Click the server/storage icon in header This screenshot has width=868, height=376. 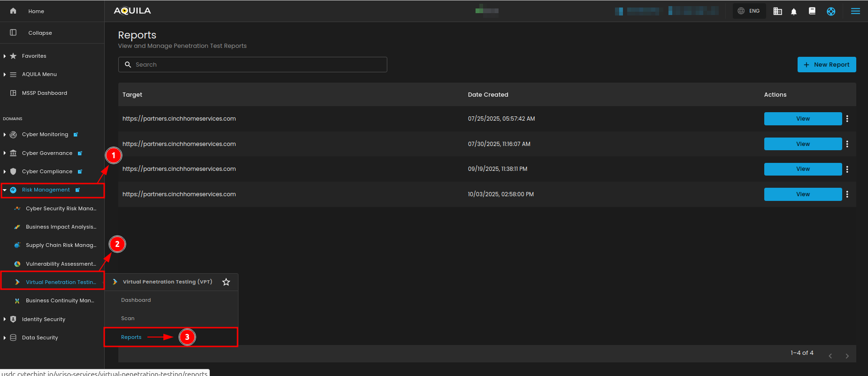(x=812, y=11)
